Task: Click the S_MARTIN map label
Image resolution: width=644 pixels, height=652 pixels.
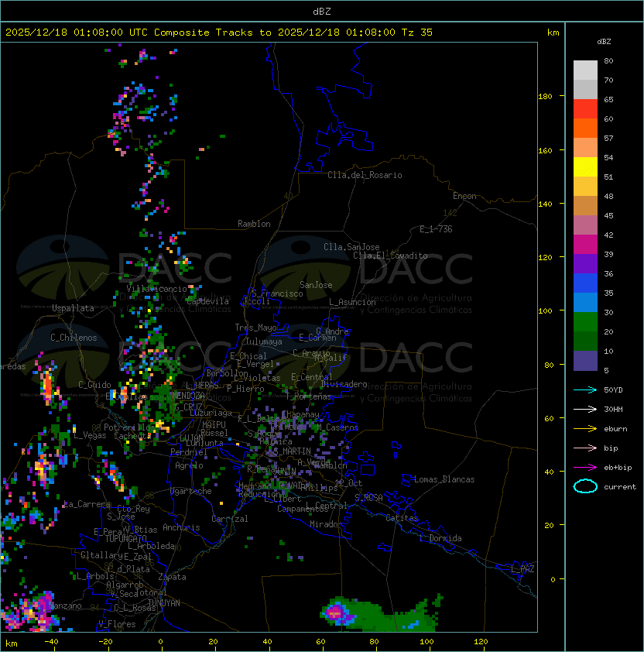Action: (x=293, y=451)
